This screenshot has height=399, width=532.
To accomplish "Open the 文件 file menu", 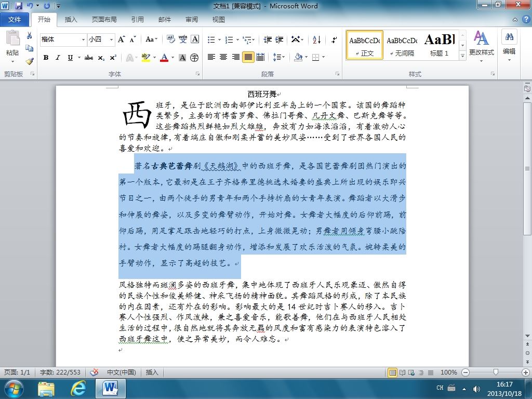I will click(x=15, y=20).
